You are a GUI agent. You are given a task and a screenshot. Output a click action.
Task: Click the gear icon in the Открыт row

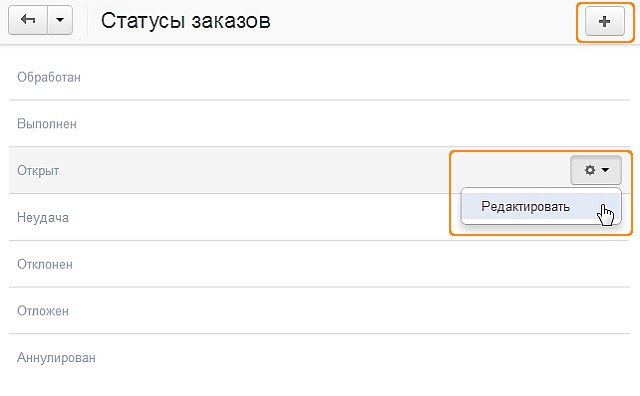click(589, 170)
